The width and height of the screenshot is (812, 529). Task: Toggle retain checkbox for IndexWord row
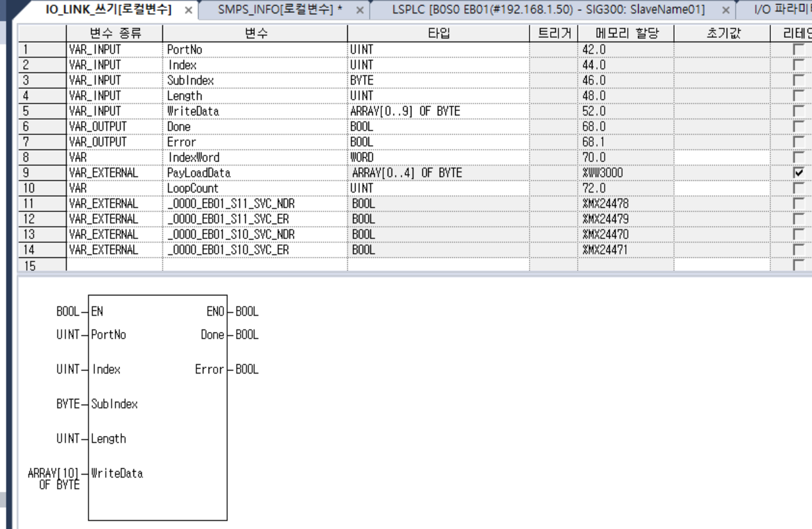798,157
